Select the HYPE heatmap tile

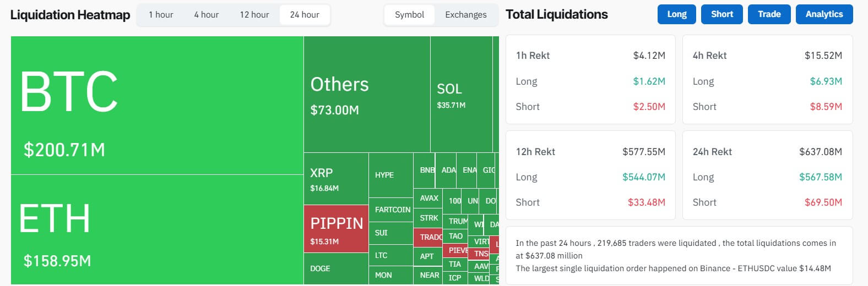[x=390, y=175]
